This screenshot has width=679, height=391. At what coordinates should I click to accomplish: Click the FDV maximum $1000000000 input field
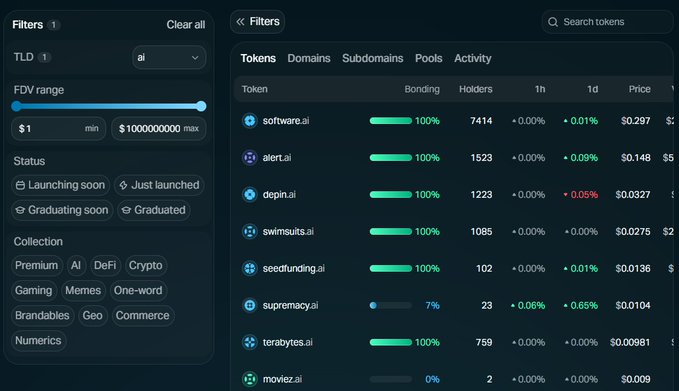coord(158,129)
